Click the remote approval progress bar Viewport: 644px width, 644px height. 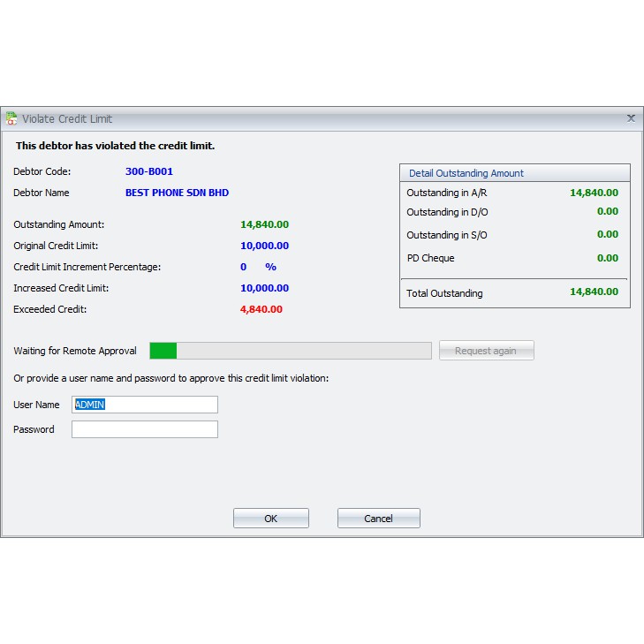pyautogui.click(x=291, y=351)
